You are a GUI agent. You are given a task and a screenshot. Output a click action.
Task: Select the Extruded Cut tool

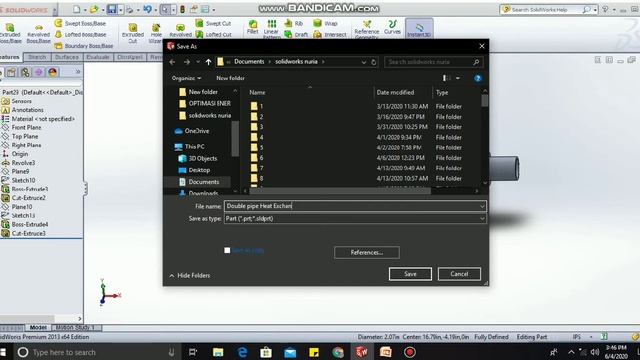(x=133, y=32)
